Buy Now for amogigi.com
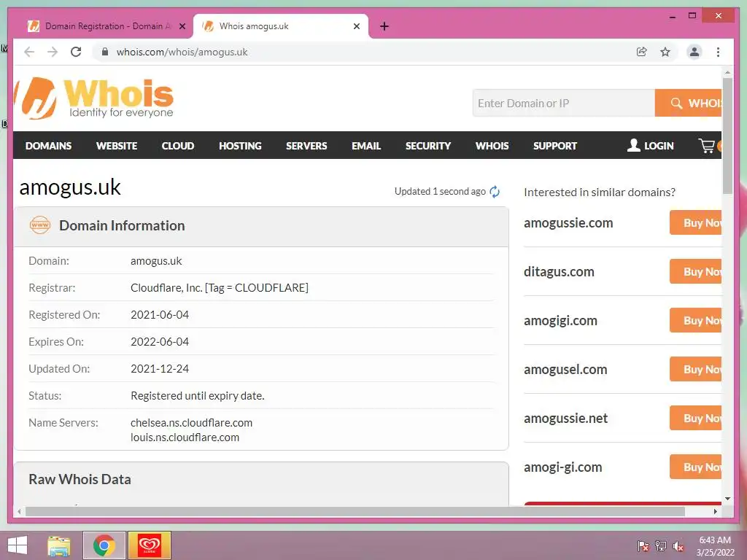Viewport: 747px width, 560px height. 695,320
